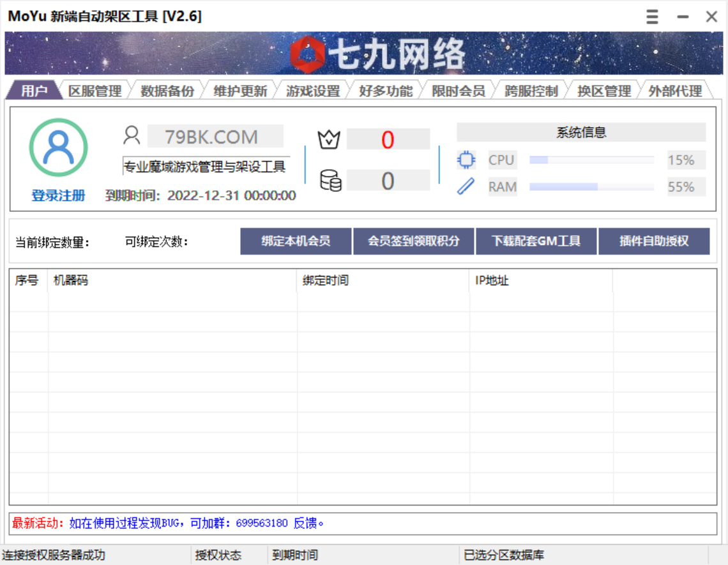Click the small person icon beside 79BK.COM
This screenshot has height=565, width=728.
point(132,135)
